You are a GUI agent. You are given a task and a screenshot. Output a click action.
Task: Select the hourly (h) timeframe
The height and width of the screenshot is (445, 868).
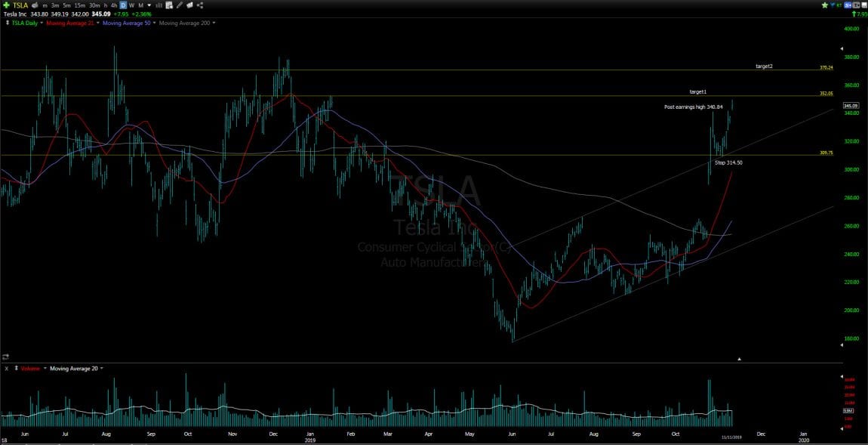[106, 5]
